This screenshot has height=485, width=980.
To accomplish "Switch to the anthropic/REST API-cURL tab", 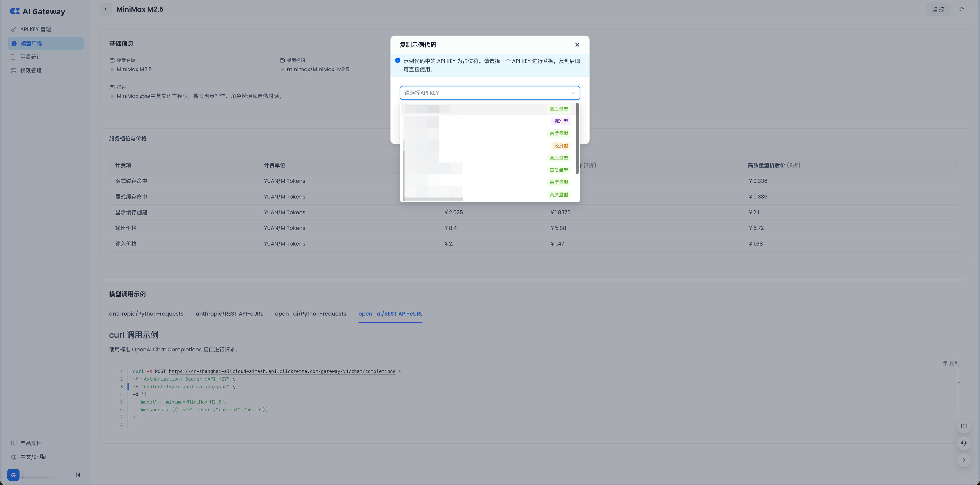I will coord(229,314).
